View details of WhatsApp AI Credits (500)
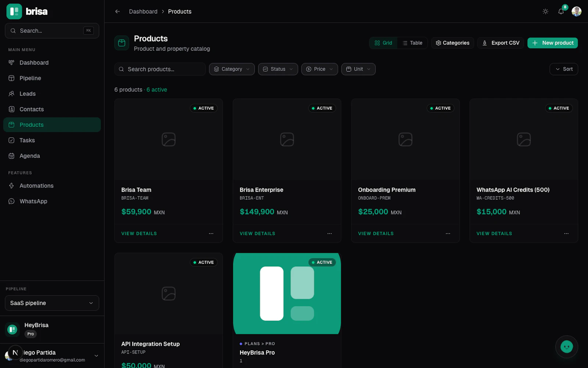 pos(494,234)
